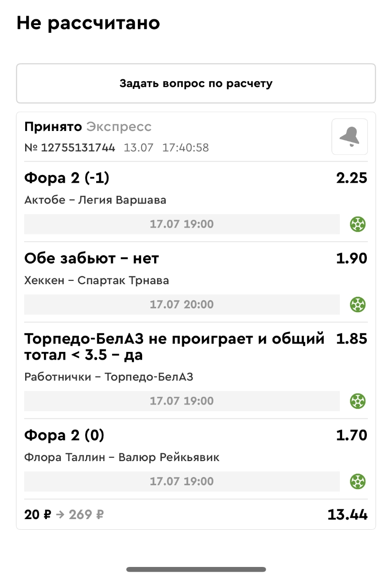Tap soccer ball icon for Хеккен – Спартак Трнава

coord(358,304)
